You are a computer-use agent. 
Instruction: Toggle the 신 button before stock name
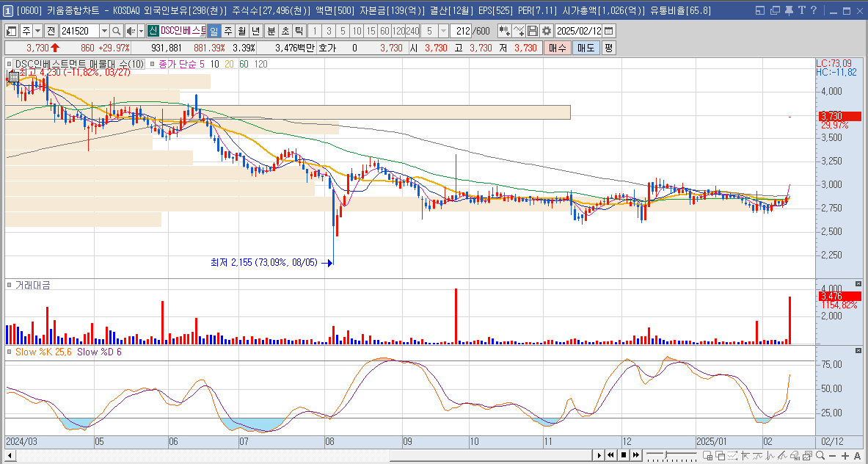[x=153, y=31]
